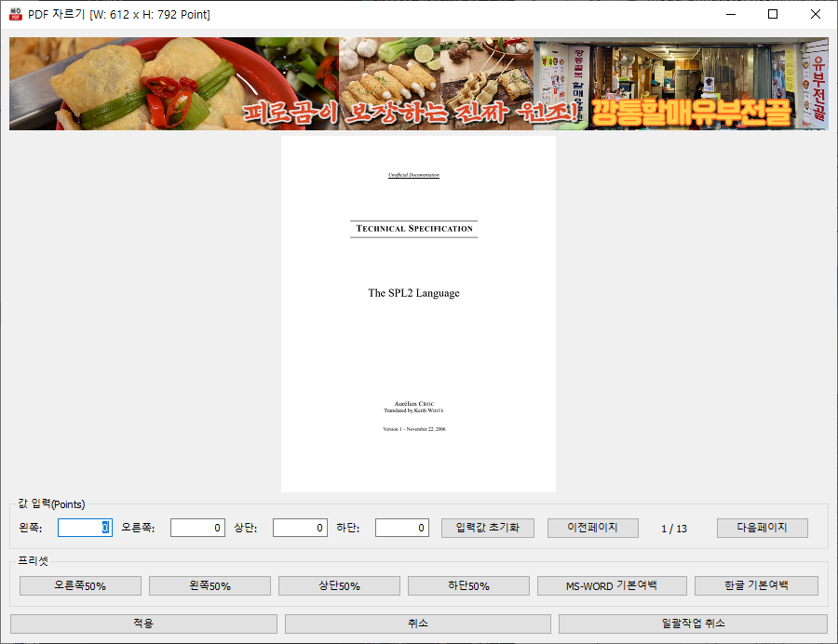838x644 pixels.
Task: Go to next page with 다음페이지
Action: click(762, 528)
